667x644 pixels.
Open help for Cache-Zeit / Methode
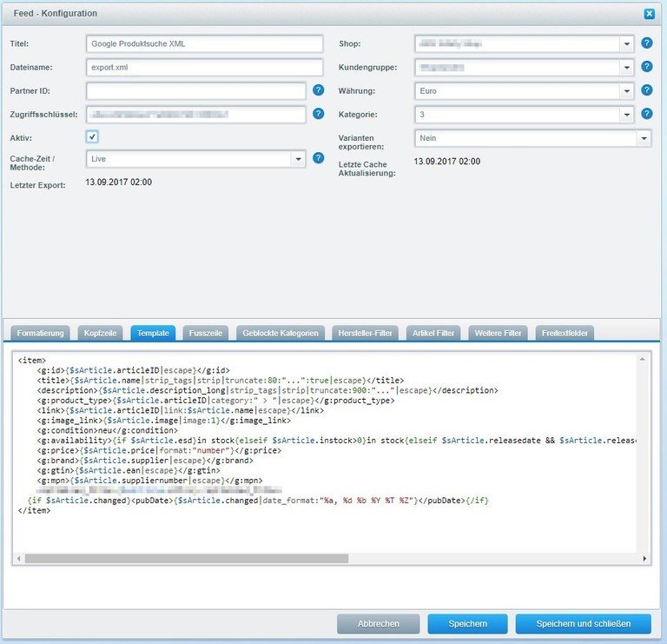click(x=318, y=158)
